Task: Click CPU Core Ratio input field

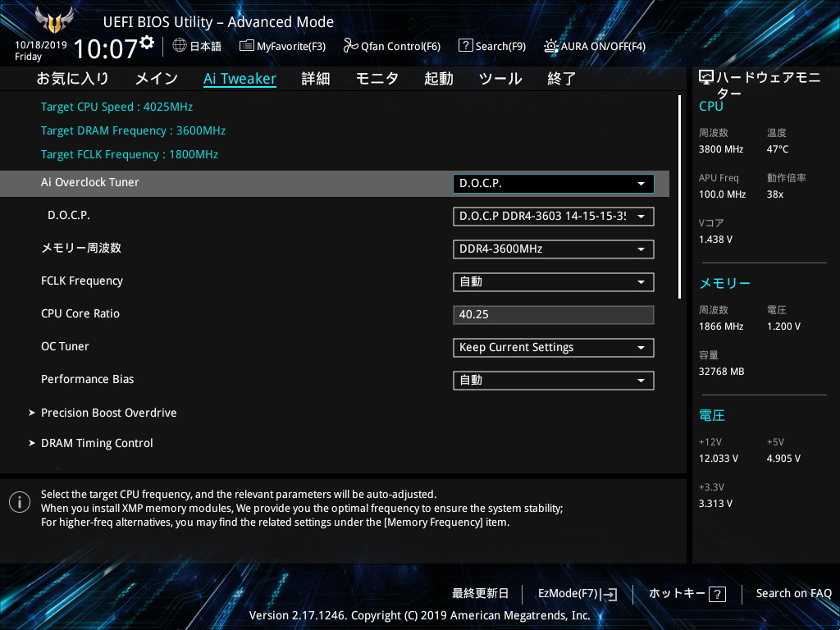Action: coord(554,314)
